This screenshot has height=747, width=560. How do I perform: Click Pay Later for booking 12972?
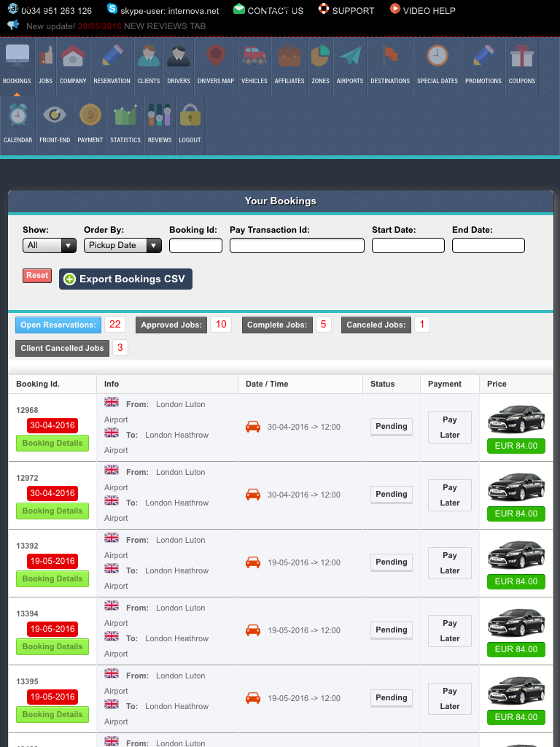coord(450,495)
